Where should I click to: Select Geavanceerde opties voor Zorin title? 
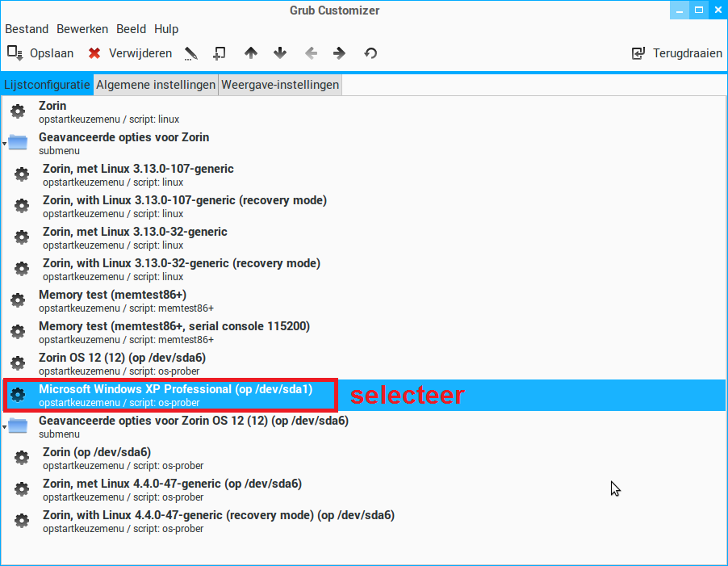(124, 137)
